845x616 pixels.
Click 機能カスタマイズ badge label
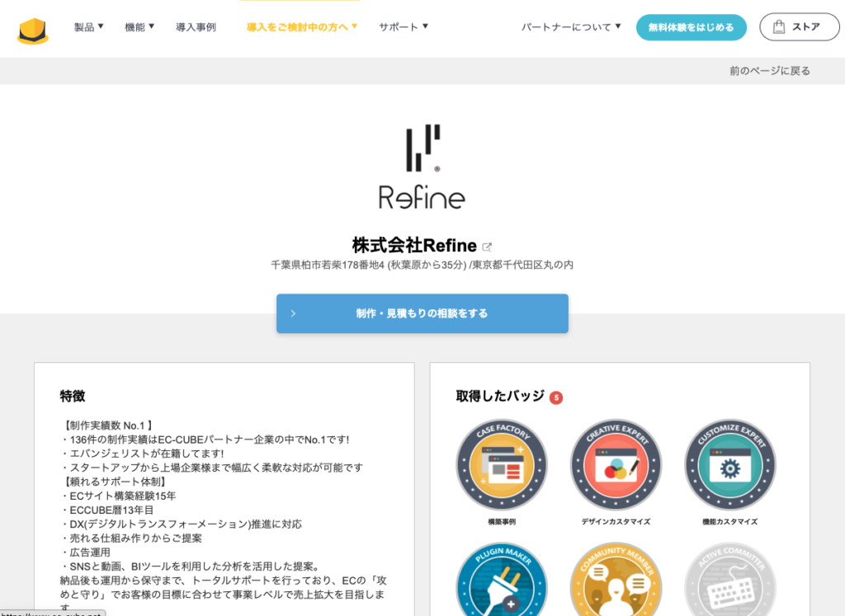pyautogui.click(x=730, y=522)
